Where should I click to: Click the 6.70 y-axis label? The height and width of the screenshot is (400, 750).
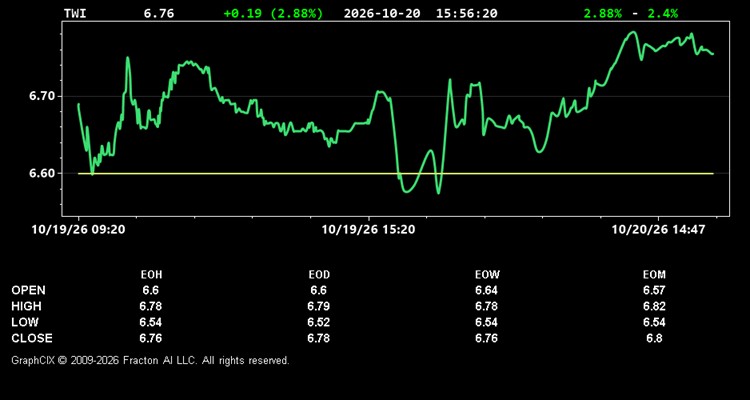tap(42, 96)
